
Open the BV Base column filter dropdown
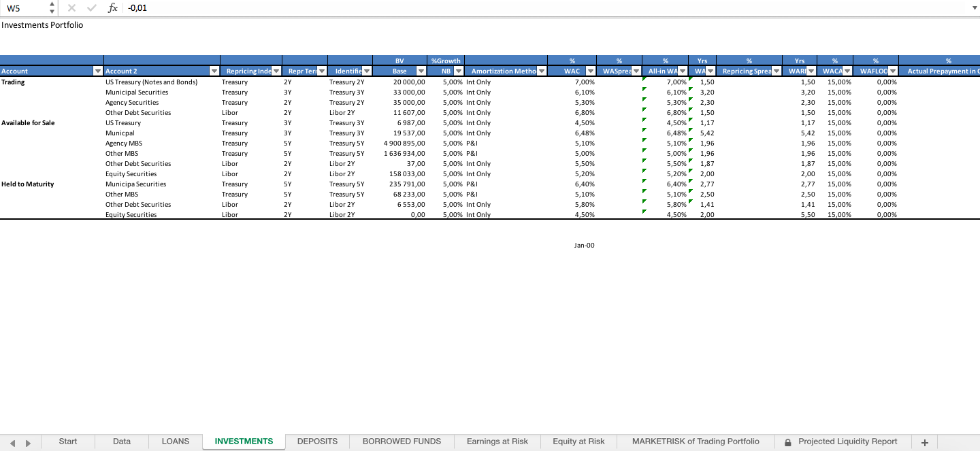(422, 70)
